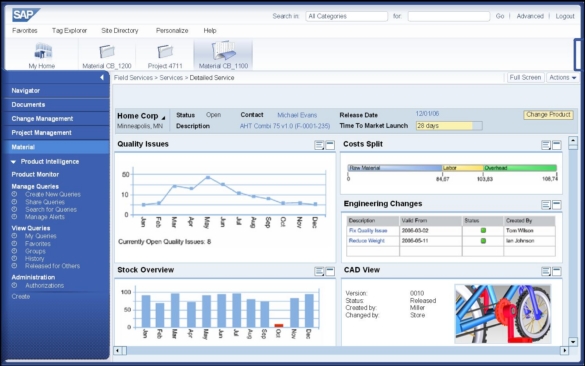585x366 pixels.
Task: Open the Personalize menu
Action: click(172, 31)
